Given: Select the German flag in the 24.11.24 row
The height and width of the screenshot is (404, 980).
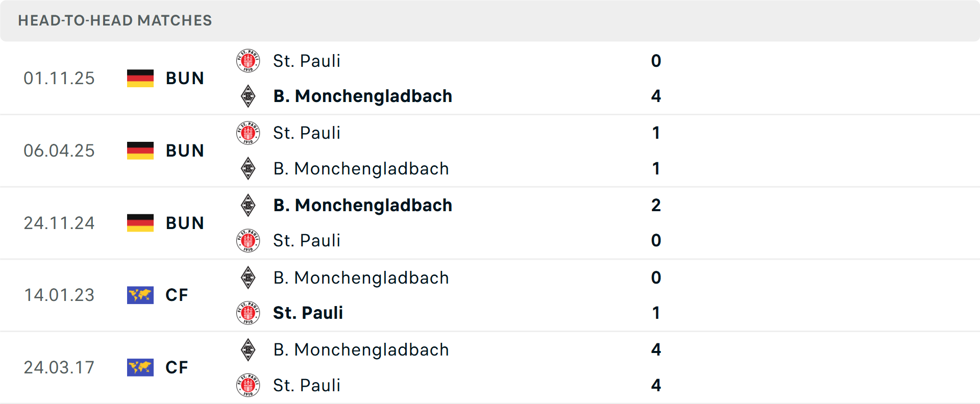Looking at the screenshot, I should point(140,222).
